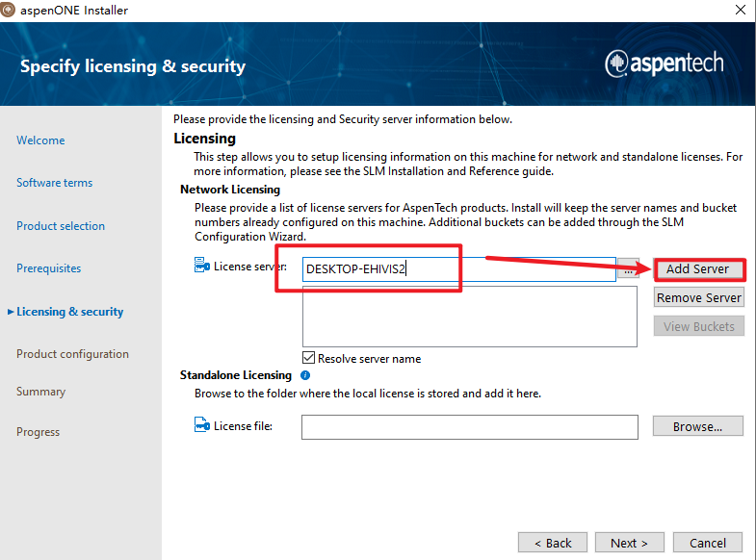Click in the License file text field
This screenshot has height=560, width=756.
[x=469, y=426]
